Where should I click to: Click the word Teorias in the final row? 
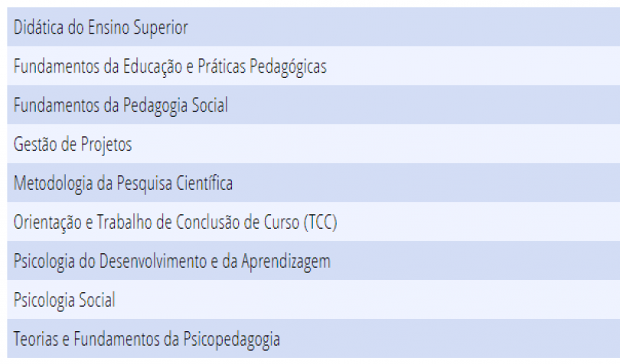(36, 339)
